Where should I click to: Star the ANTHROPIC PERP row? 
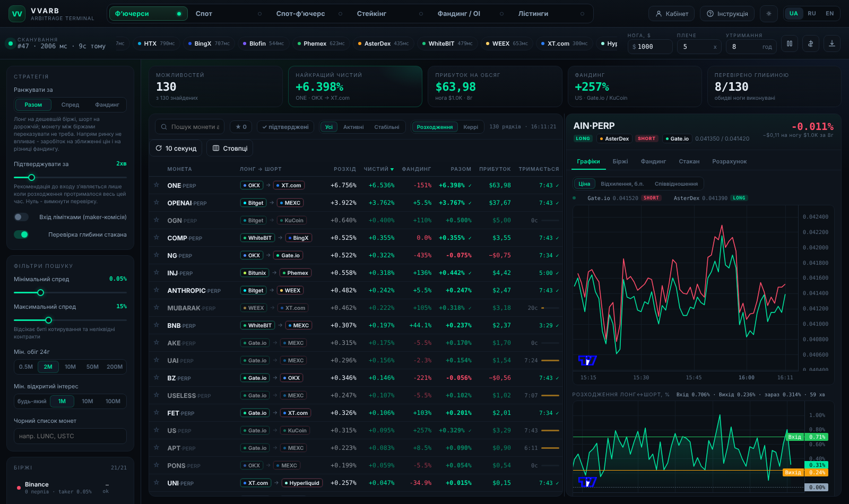[x=157, y=290]
